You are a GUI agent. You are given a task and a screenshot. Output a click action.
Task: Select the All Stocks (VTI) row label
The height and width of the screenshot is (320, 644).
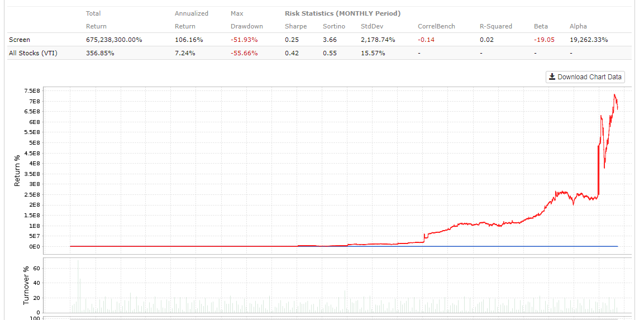[33, 53]
